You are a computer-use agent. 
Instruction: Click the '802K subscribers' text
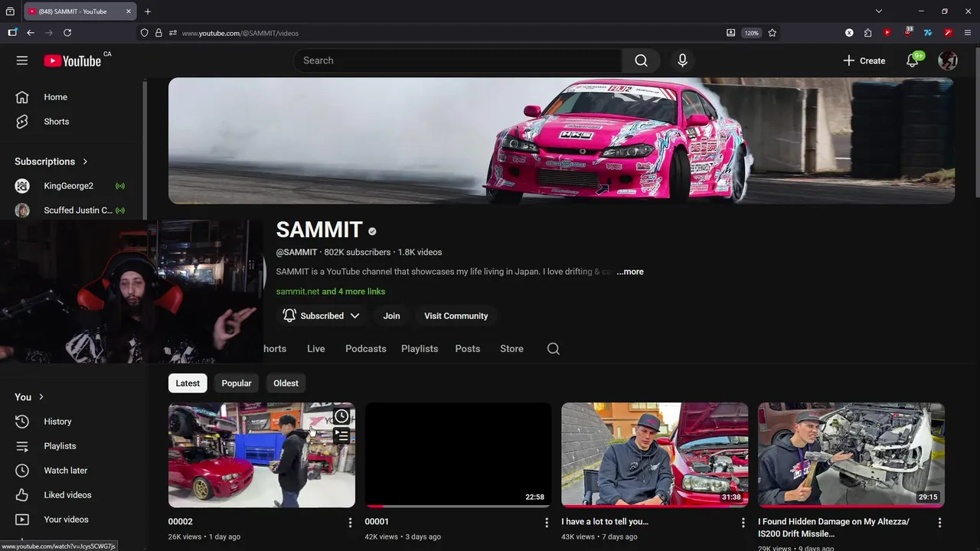point(357,252)
